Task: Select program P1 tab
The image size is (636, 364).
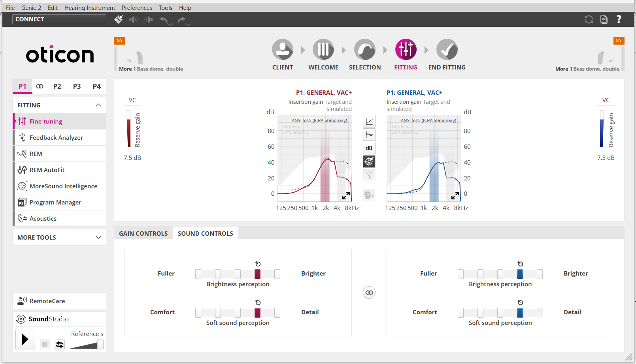Action: pos(23,86)
